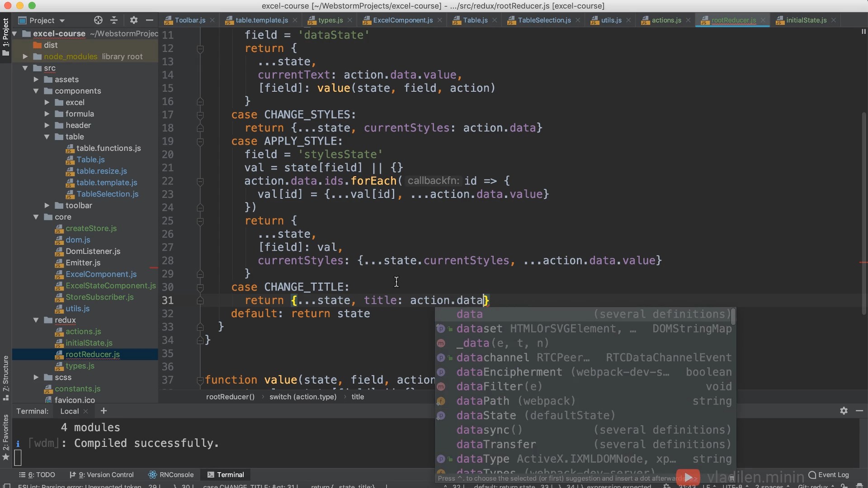Expand the formula folder
This screenshot has width=868, height=488.
(47, 114)
